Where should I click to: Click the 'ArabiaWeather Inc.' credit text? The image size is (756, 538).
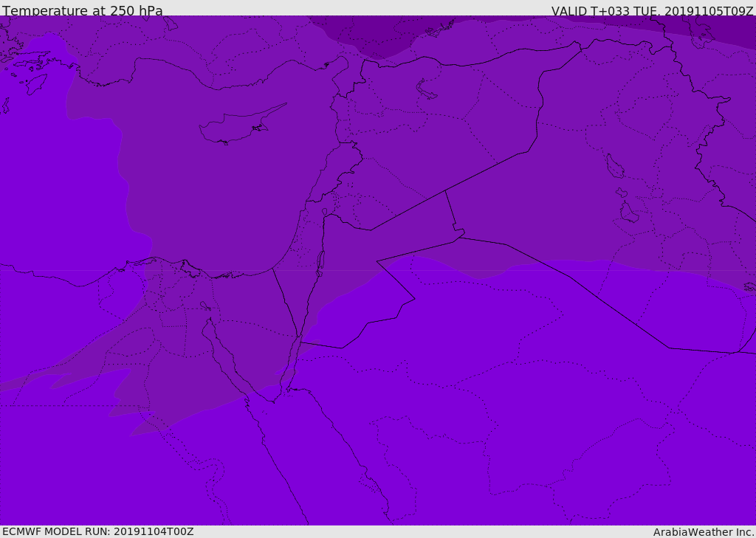tap(704, 532)
